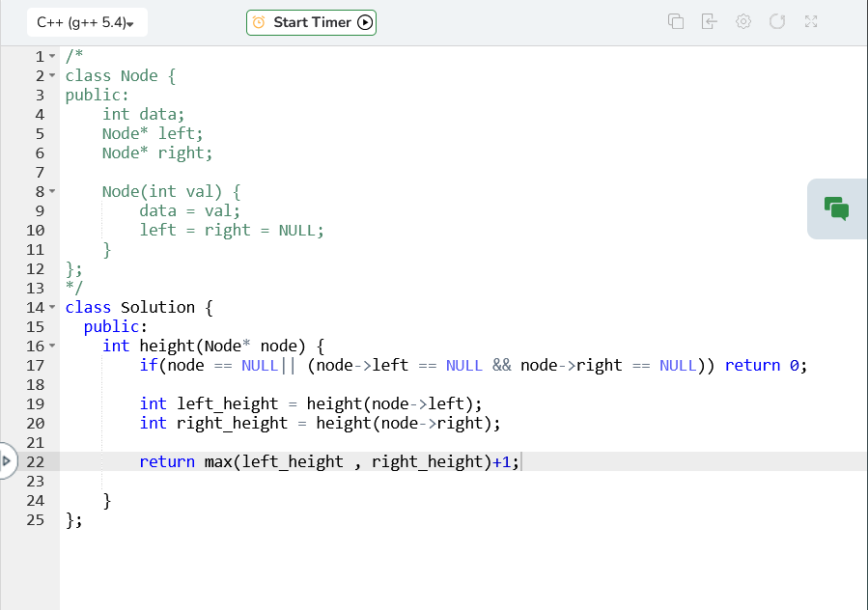868x610 pixels.
Task: Click the alarm clock icon in Start Timer
Action: (259, 22)
